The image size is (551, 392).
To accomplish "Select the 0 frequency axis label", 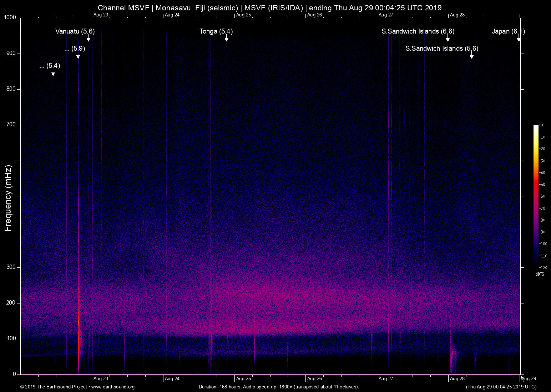I will click(x=15, y=374).
